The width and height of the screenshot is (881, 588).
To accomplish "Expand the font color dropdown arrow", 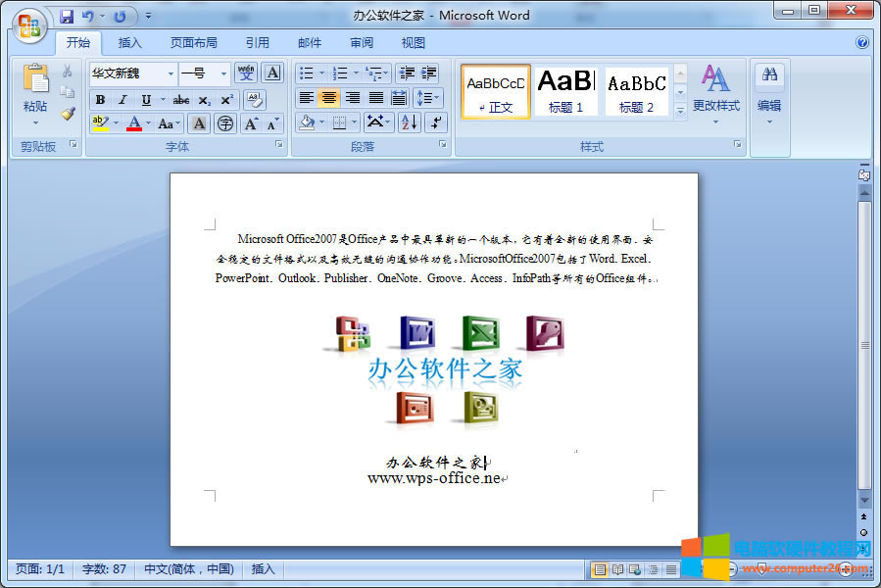I will point(148,121).
